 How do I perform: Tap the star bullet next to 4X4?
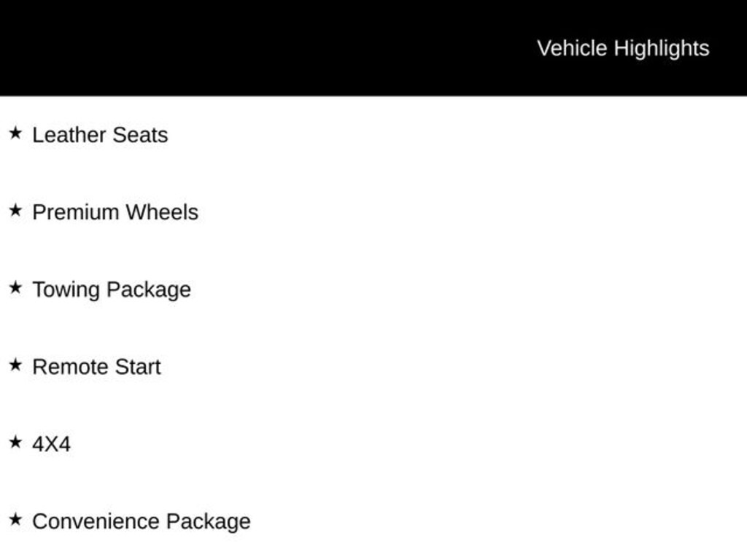[15, 442]
